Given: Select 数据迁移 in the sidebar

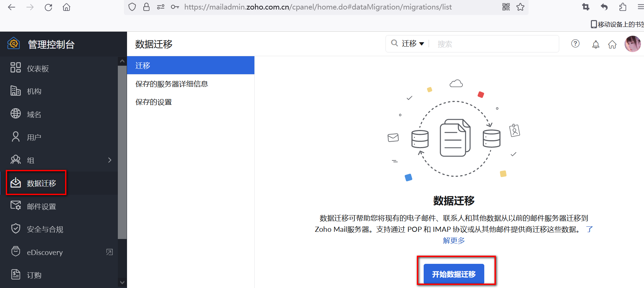Looking at the screenshot, I should (59, 183).
